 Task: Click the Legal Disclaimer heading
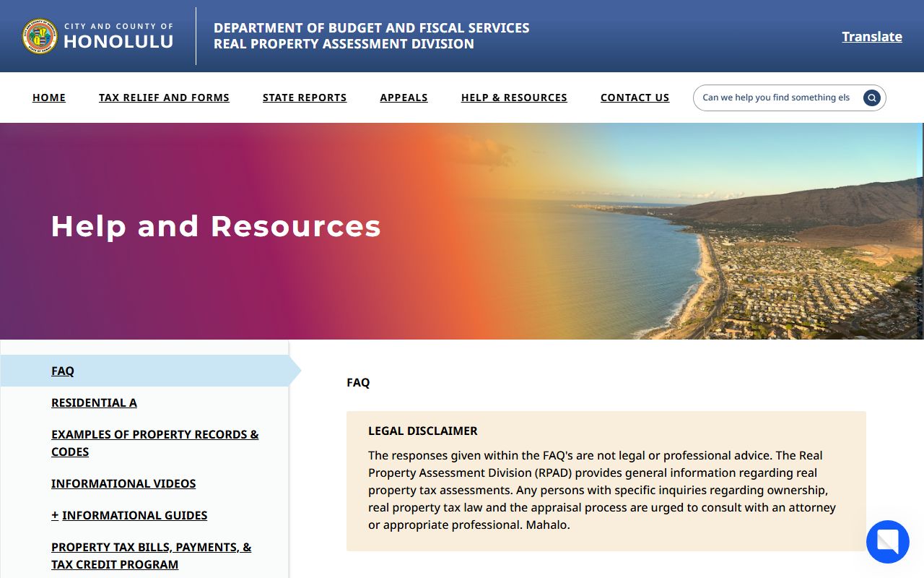pos(423,431)
